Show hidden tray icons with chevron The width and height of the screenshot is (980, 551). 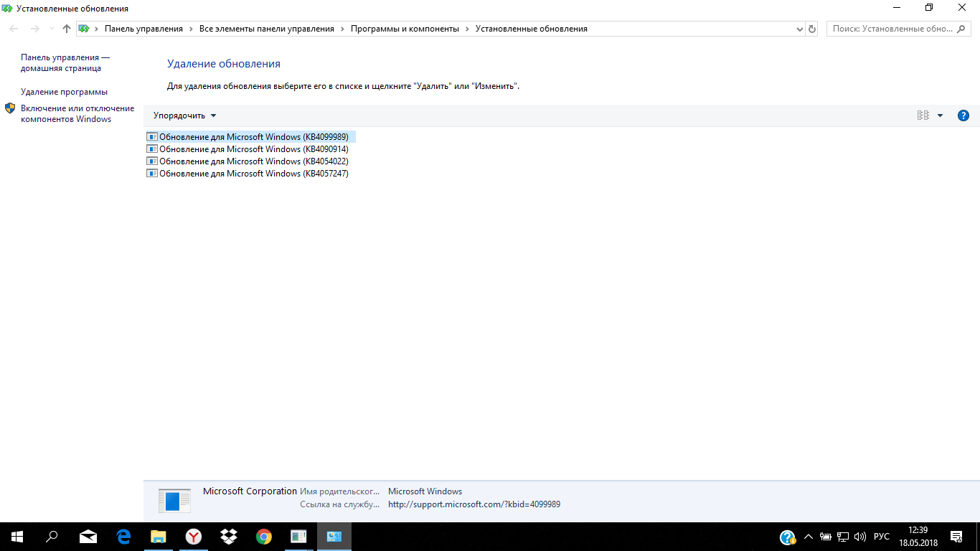(809, 537)
